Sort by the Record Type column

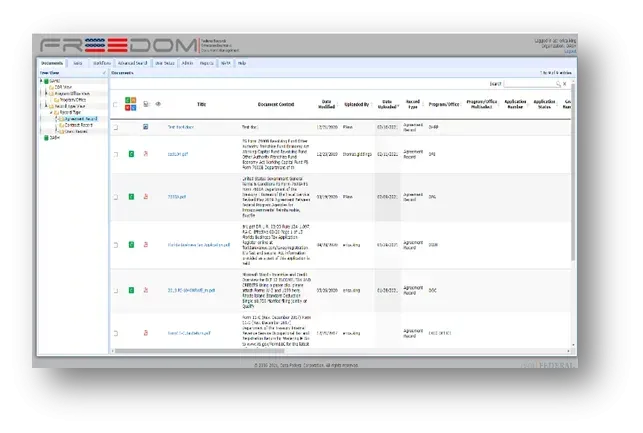tap(413, 104)
